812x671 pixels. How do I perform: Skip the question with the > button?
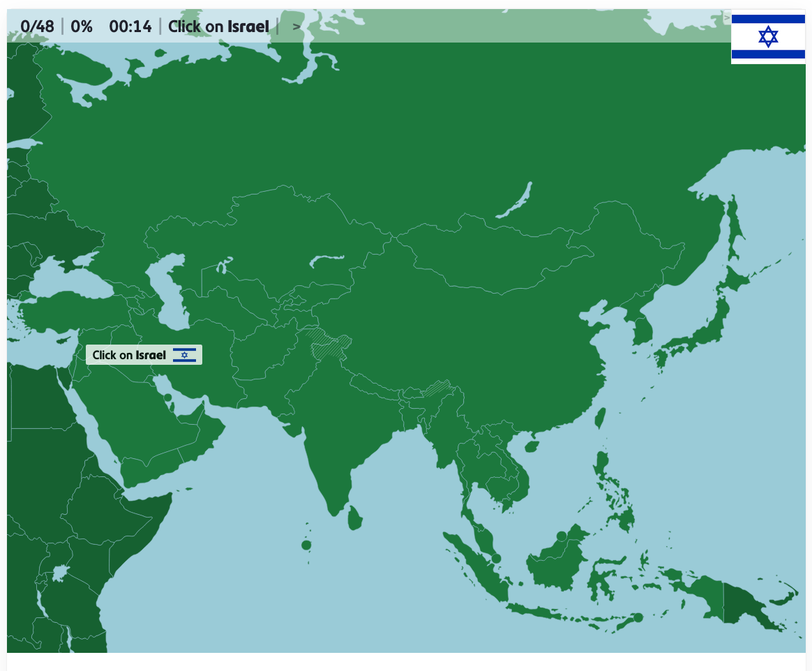coord(296,27)
